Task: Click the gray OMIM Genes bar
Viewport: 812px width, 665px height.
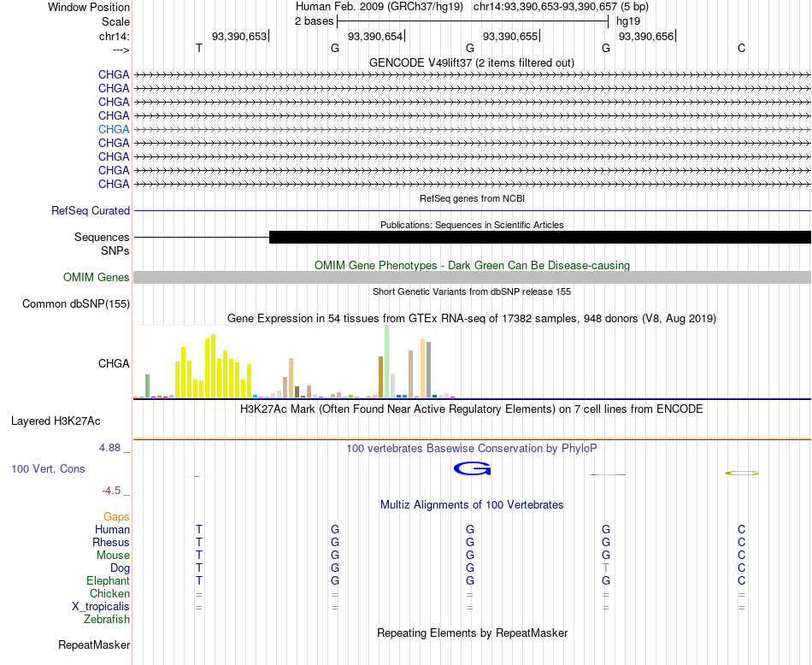Action: pyautogui.click(x=472, y=277)
